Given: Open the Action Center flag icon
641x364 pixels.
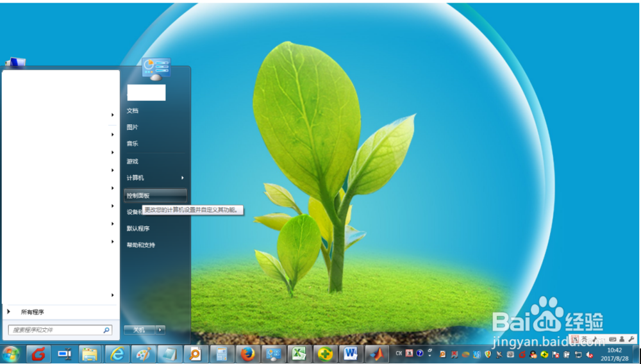Looking at the screenshot, I should [x=556, y=354].
